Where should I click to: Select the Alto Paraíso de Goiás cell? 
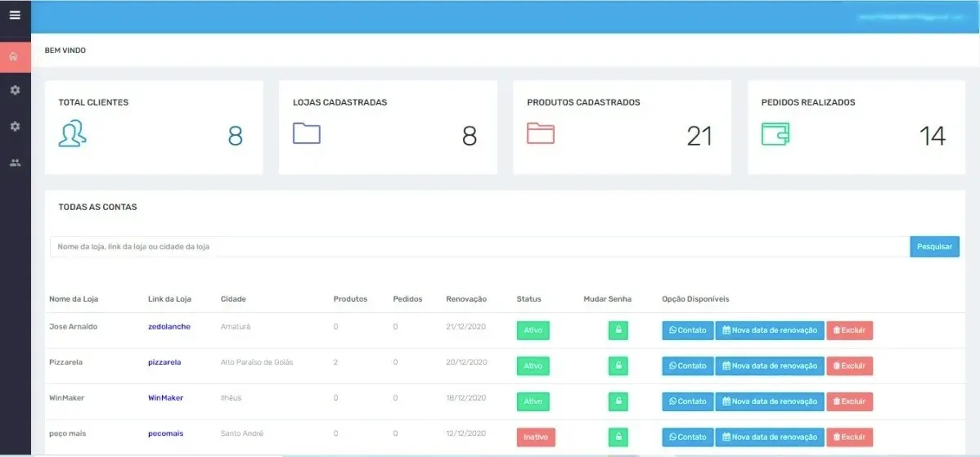pyautogui.click(x=257, y=362)
